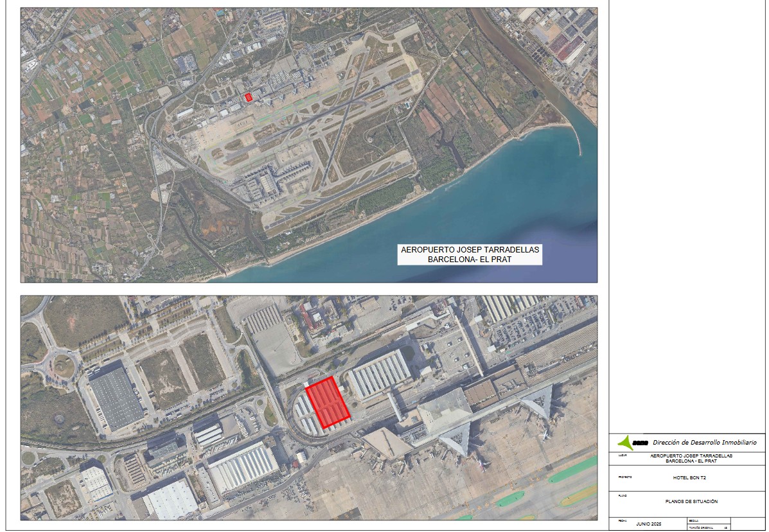Select the large red highlighted plot
The width and height of the screenshot is (769, 532).
[327, 403]
